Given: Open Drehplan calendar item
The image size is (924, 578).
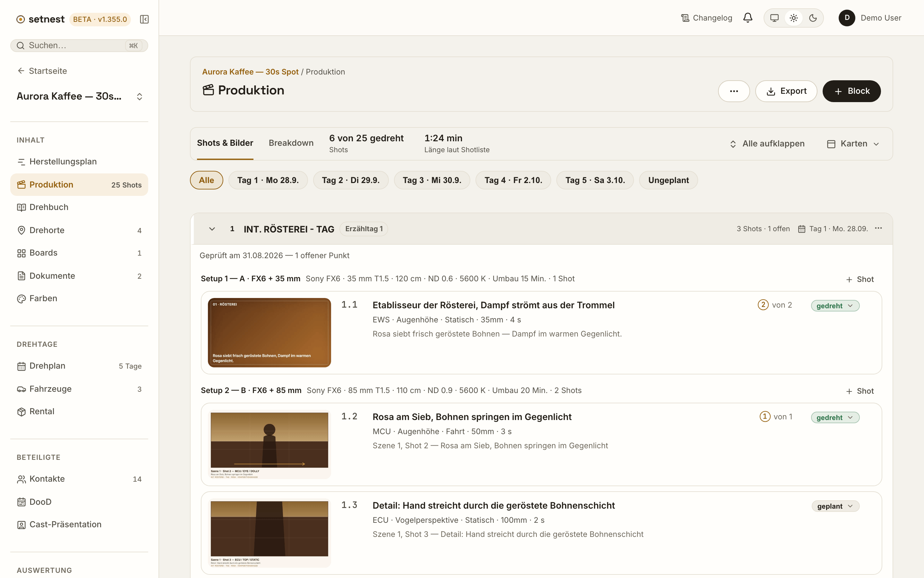Looking at the screenshot, I should pos(79,366).
